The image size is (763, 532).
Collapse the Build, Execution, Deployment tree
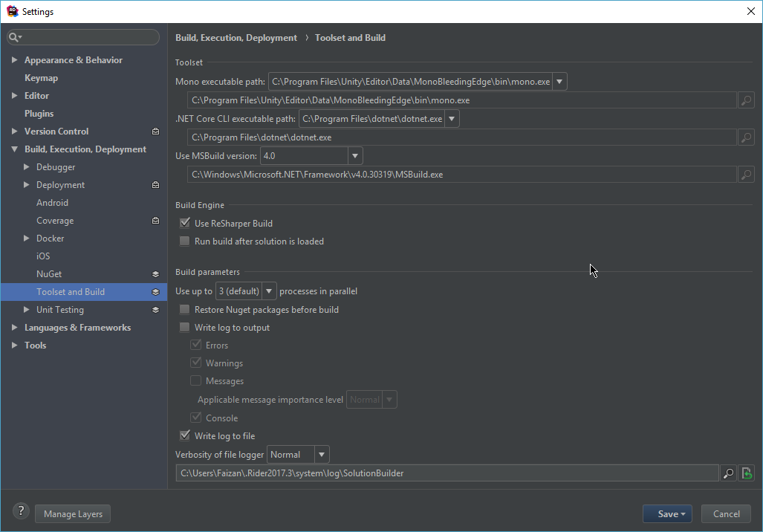[13, 149]
